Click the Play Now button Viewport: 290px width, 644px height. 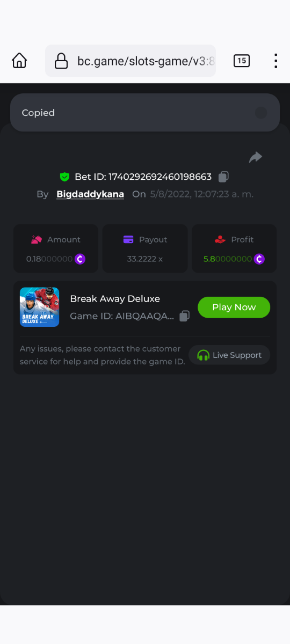234,307
